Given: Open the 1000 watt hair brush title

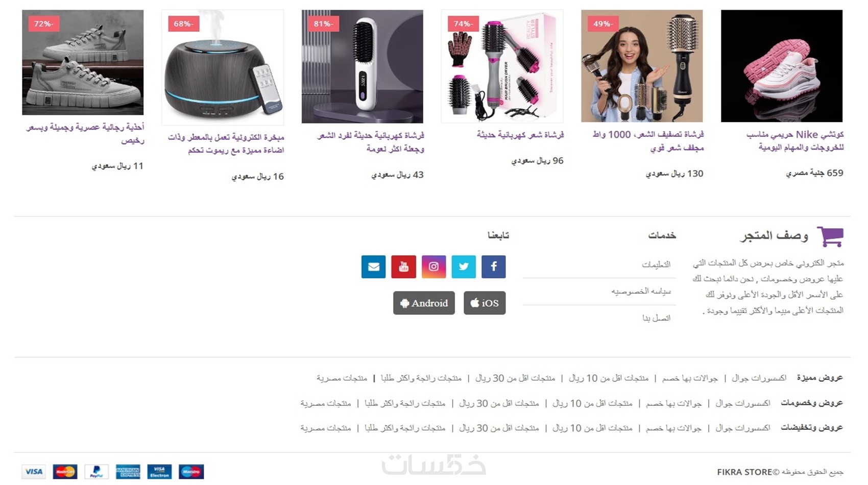Looking at the screenshot, I should (648, 141).
